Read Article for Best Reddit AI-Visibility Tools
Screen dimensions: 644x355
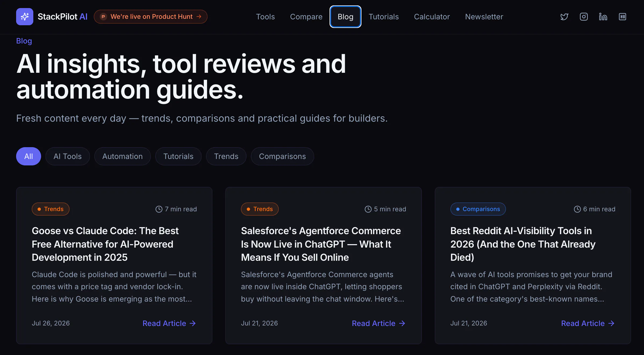(588, 323)
